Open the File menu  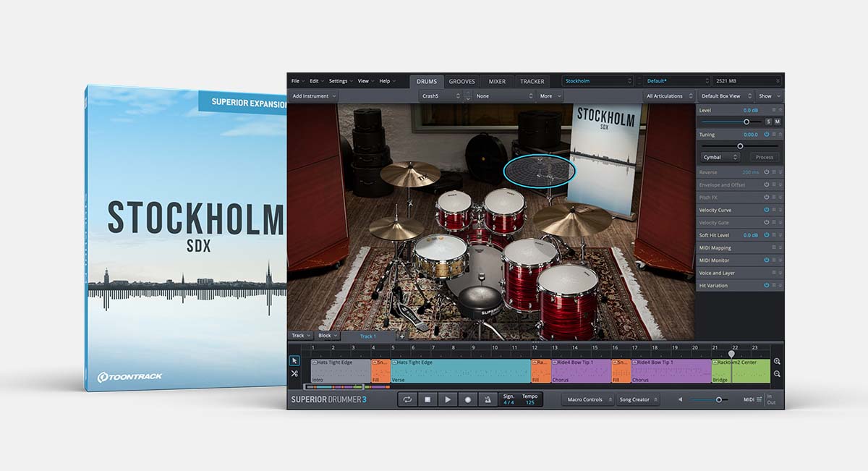click(297, 81)
